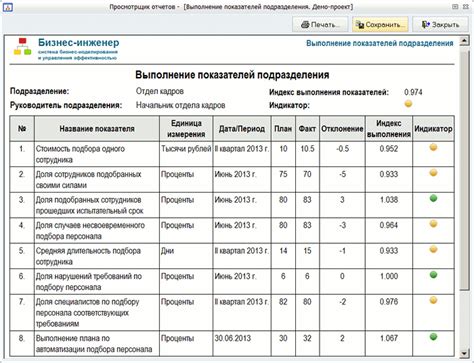
Task: Click the deviation value '-5' in row 2
Action: (x=342, y=174)
